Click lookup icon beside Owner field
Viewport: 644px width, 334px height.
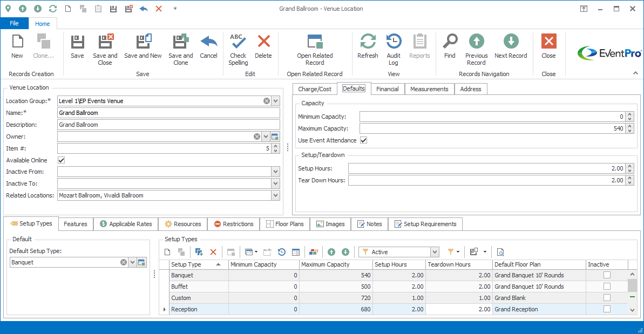pyautogui.click(x=275, y=137)
